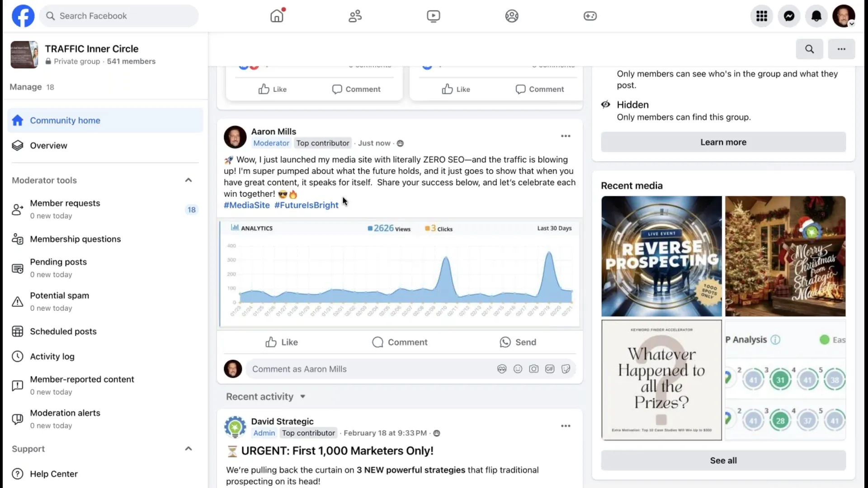The image size is (868, 488).
Task: Open Merry Christmas media thumbnail
Action: [x=785, y=256]
